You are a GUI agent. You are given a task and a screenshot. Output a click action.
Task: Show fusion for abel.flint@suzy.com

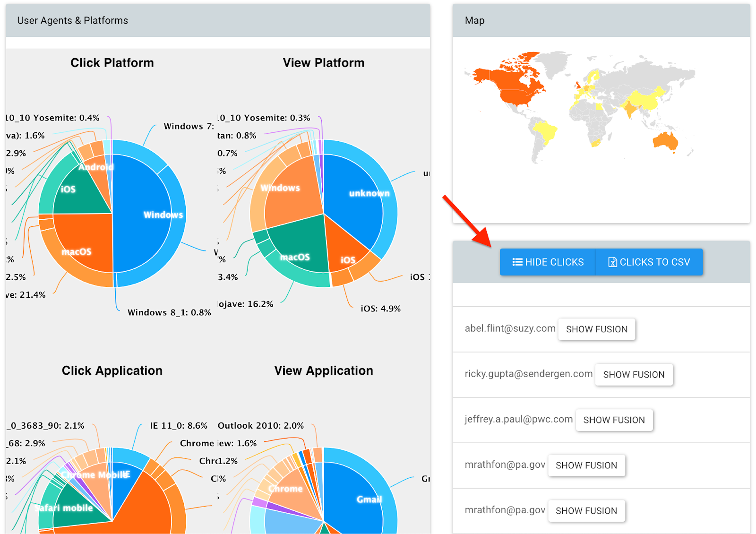click(597, 329)
